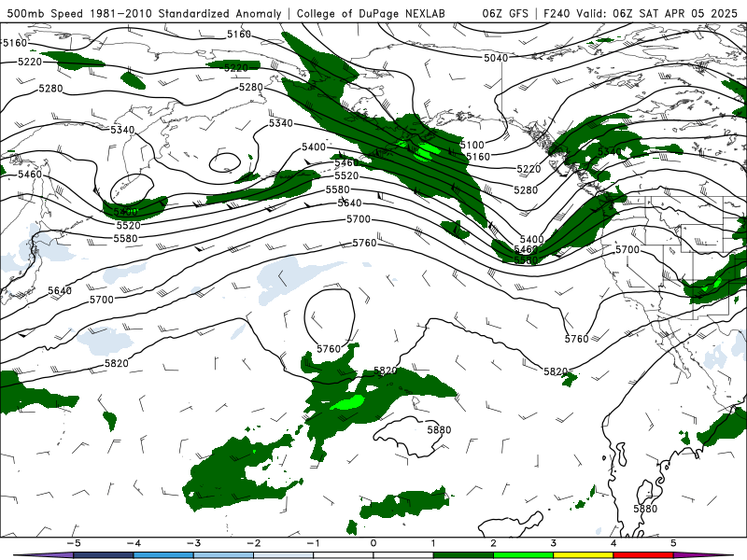Click the '2' tick on the color scale
747x560 pixels.
point(494,543)
